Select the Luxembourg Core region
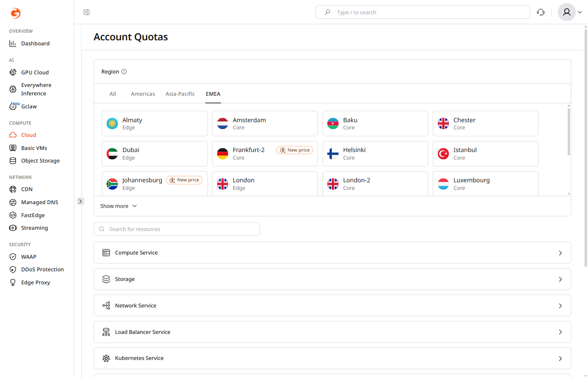 486,184
